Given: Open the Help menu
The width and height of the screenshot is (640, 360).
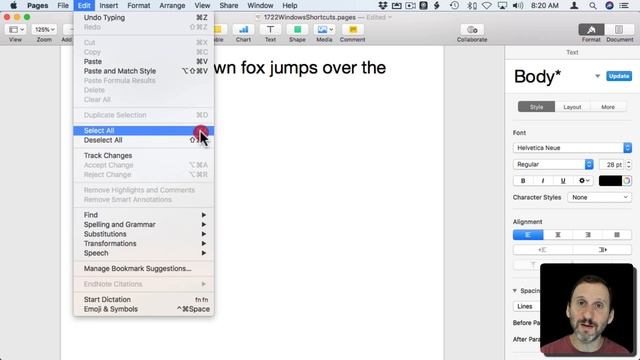Looking at the screenshot, I should [290, 5].
